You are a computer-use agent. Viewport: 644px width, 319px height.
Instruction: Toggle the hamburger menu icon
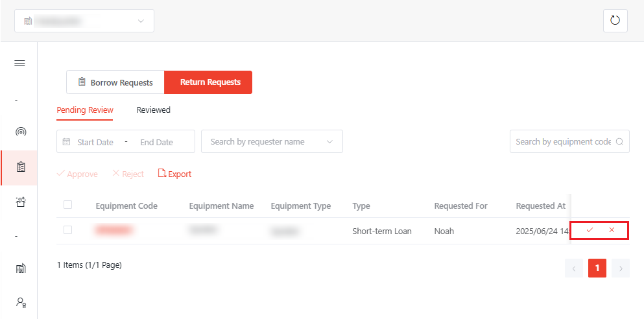click(19, 64)
